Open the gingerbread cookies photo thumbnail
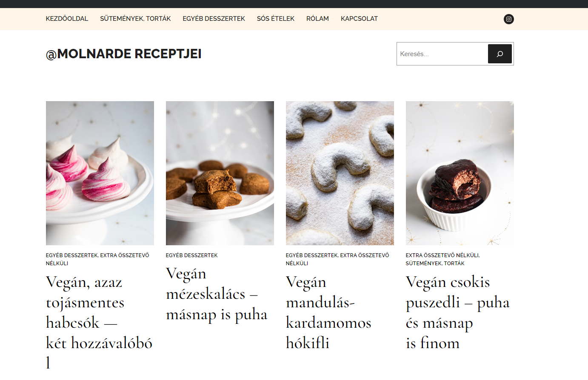Image resolution: width=588 pixels, height=380 pixels. [x=220, y=173]
